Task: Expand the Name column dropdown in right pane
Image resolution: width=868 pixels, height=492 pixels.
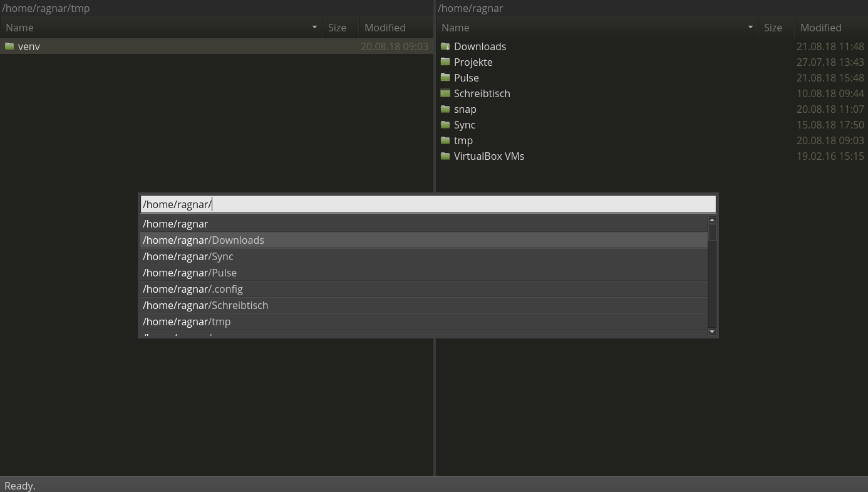Action: point(750,28)
